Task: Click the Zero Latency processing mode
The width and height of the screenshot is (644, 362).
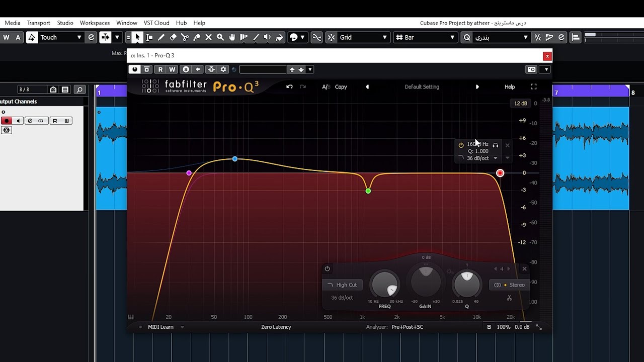Action: point(276,327)
